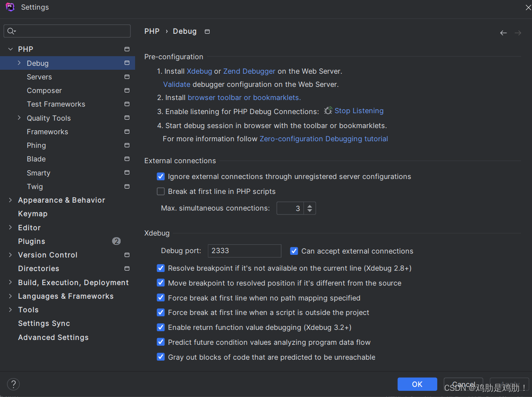Open the Zero-configuration Debugging tutorial link

(x=323, y=139)
